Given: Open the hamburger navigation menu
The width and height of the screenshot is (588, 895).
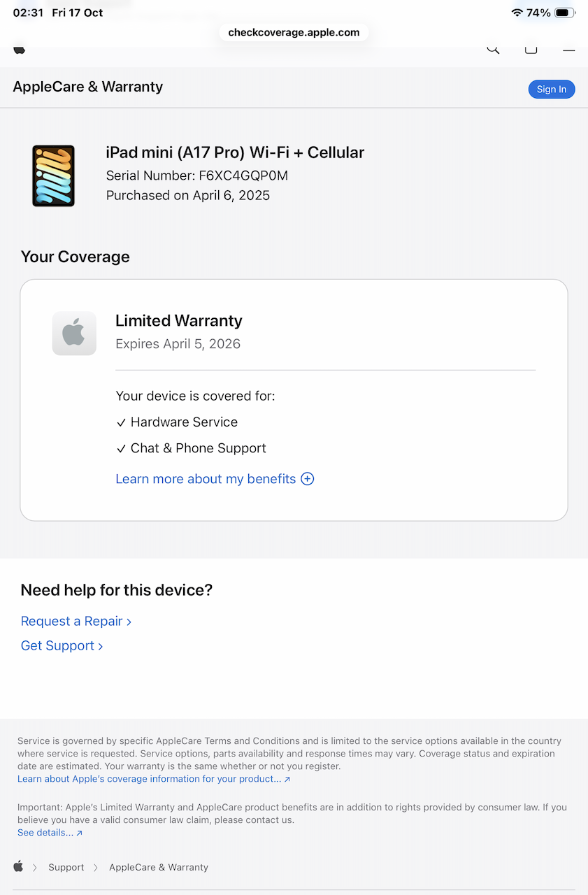Looking at the screenshot, I should coord(568,49).
